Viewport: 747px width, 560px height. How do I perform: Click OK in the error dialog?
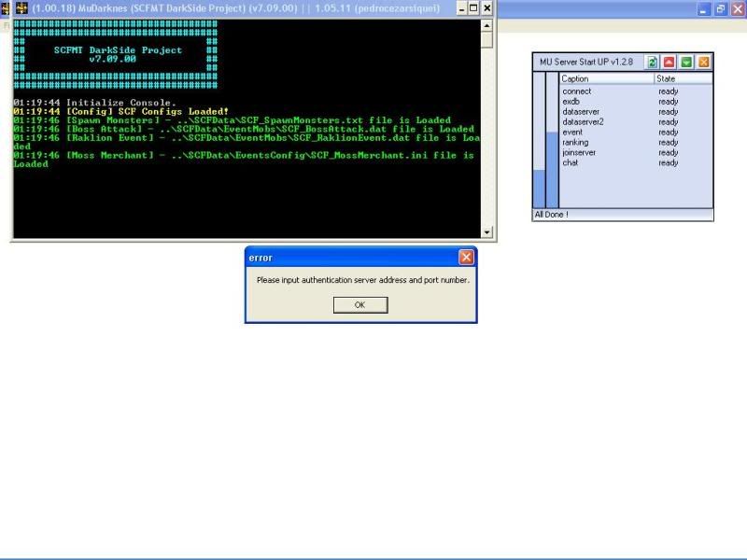(x=359, y=305)
